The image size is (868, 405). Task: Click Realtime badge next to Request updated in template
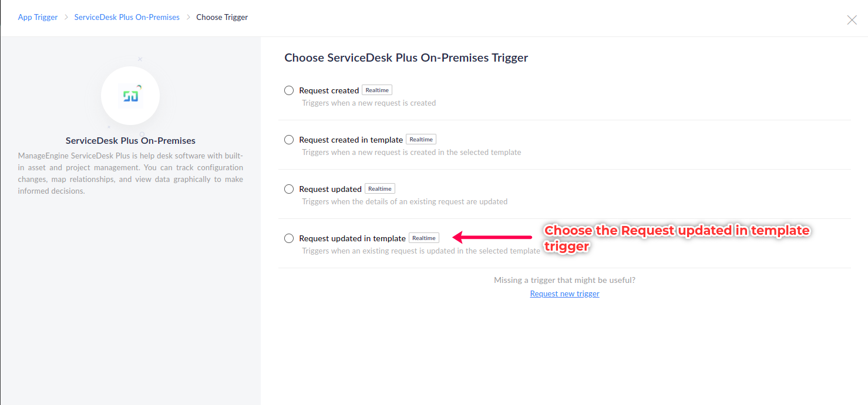click(x=424, y=238)
